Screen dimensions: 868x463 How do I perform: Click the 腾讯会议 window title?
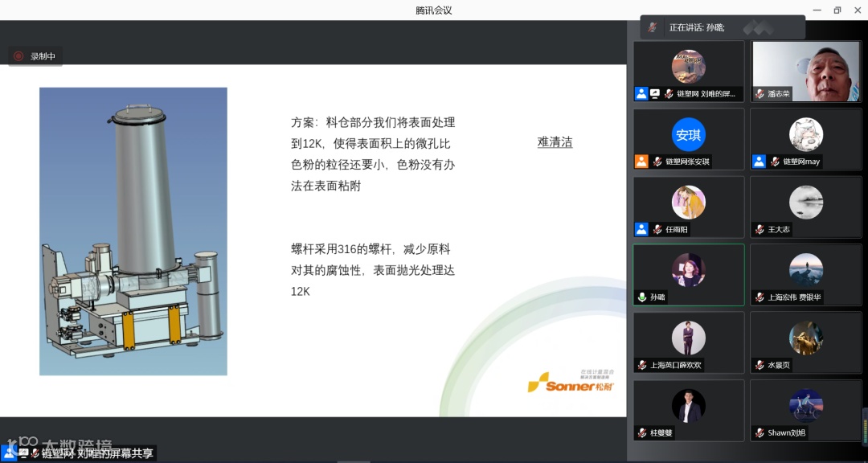click(434, 10)
